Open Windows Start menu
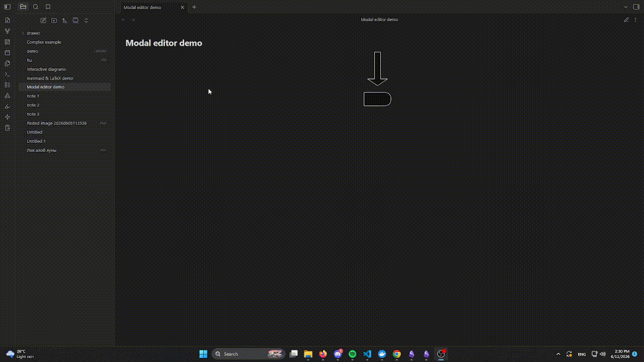The image size is (644, 362). coord(203,354)
